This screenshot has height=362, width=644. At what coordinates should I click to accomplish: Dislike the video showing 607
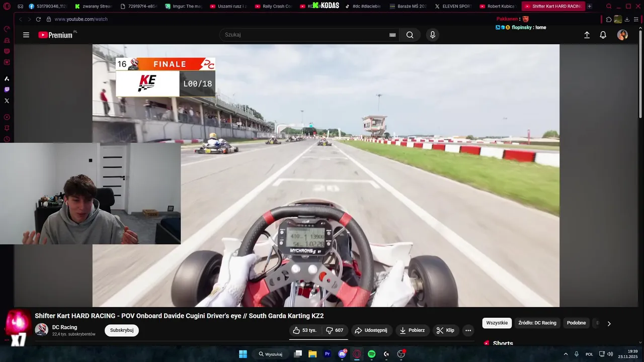pos(335,330)
